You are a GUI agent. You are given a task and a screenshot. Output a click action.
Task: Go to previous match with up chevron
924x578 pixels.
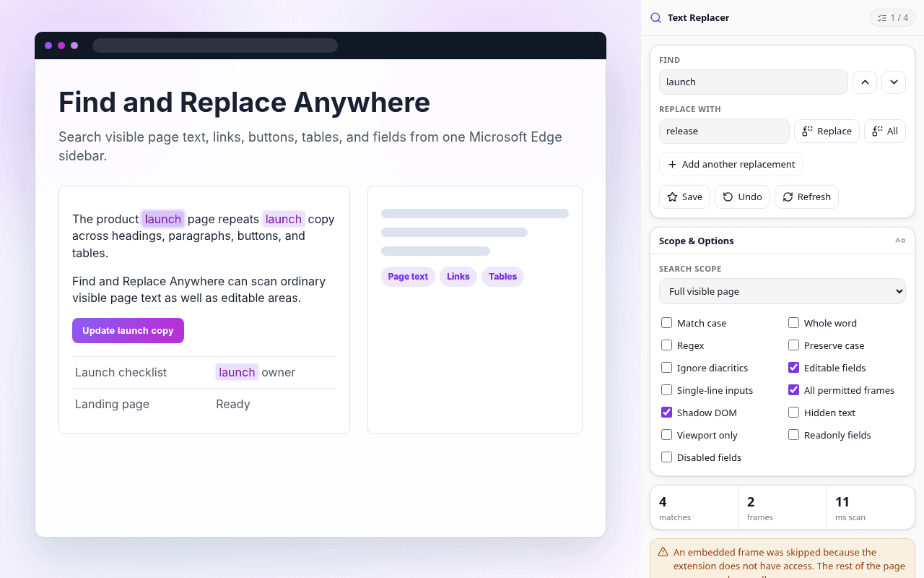tap(865, 82)
